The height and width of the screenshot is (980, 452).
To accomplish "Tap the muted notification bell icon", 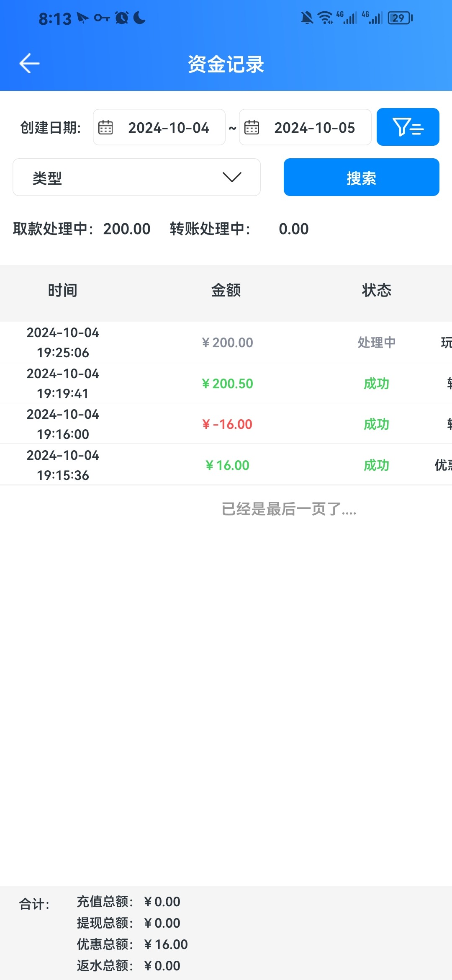I will (x=307, y=18).
